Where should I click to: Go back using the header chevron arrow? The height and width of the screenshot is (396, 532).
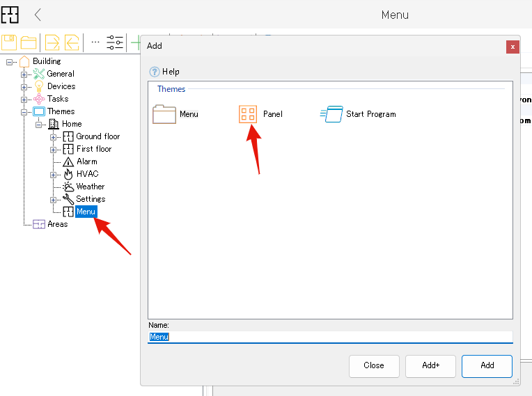[x=38, y=15]
